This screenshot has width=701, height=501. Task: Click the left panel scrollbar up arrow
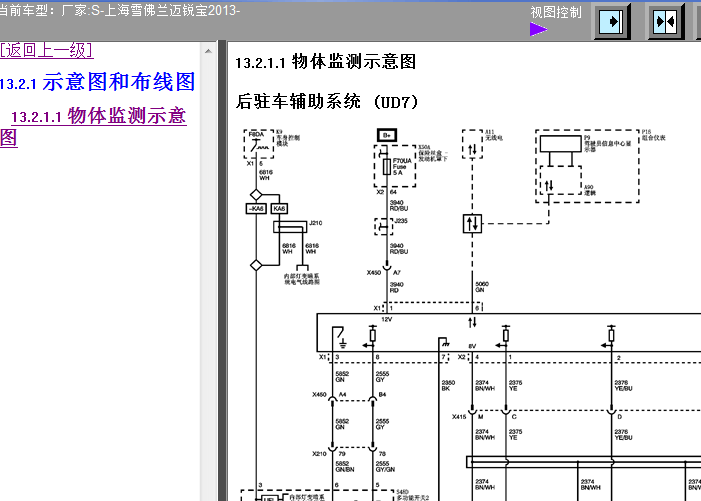(208, 51)
